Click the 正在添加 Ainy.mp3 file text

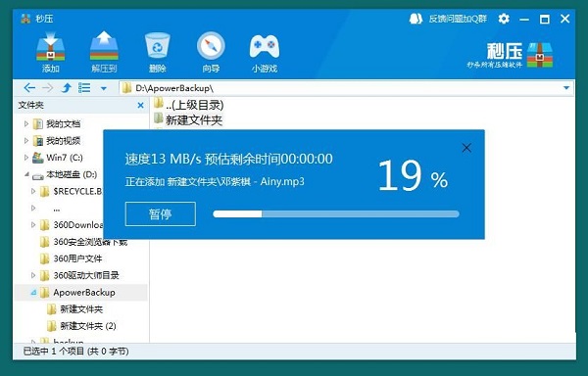pyautogui.click(x=215, y=182)
